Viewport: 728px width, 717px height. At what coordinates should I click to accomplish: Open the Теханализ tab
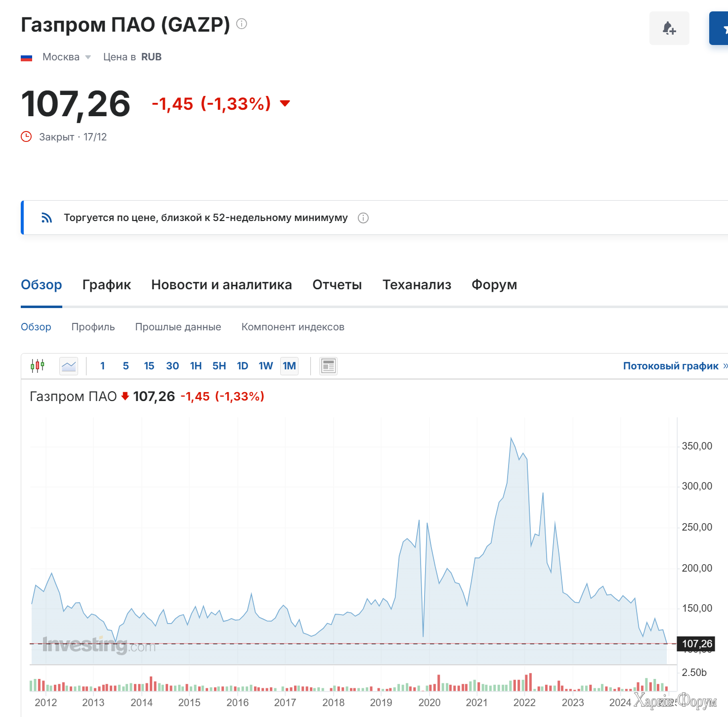point(417,285)
